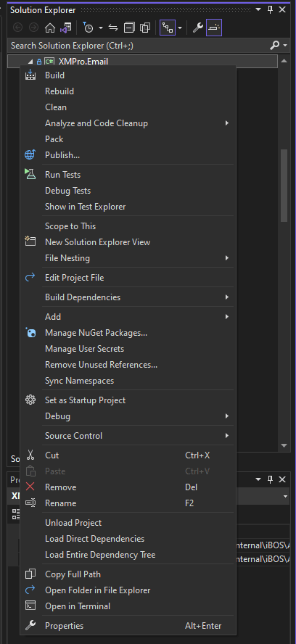Toggle the highlighted tree-structure view button
The width and height of the screenshot is (296, 644).
click(x=168, y=28)
